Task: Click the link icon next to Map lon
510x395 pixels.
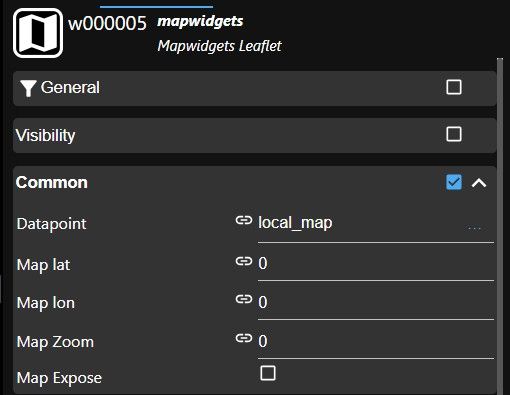Action: (x=244, y=299)
